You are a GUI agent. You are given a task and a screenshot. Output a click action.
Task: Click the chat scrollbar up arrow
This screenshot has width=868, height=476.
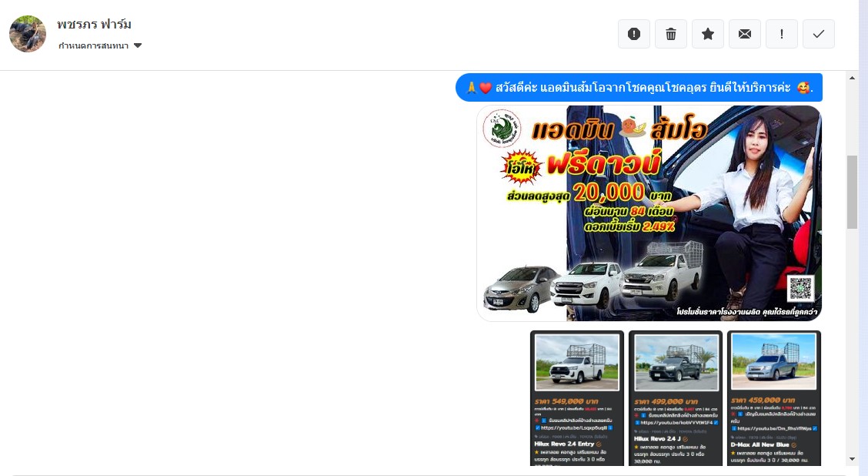click(x=852, y=78)
